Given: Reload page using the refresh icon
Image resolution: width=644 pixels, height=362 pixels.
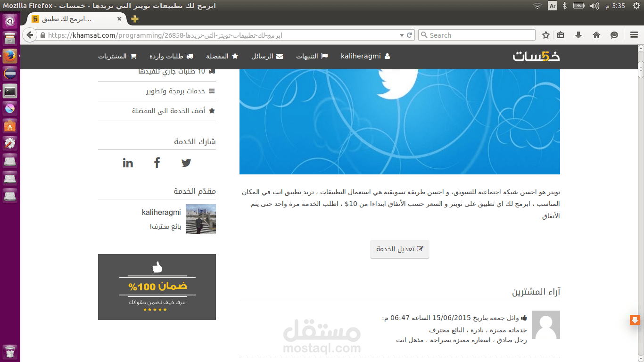Looking at the screenshot, I should pos(410,35).
